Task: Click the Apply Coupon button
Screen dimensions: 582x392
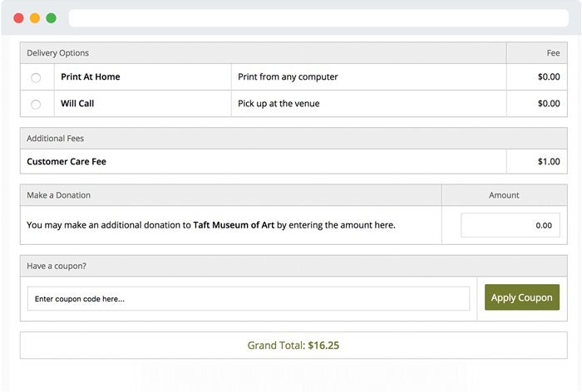Action: point(521,297)
